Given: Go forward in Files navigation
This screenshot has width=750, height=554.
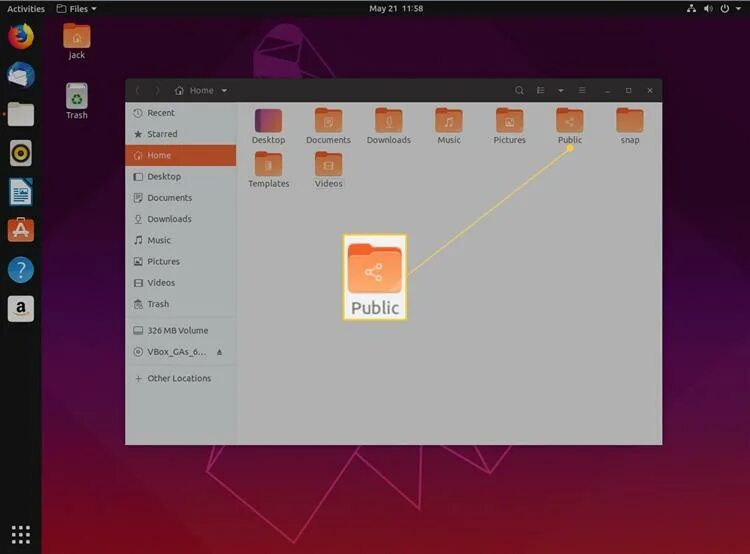Looking at the screenshot, I should pyautogui.click(x=157, y=90).
